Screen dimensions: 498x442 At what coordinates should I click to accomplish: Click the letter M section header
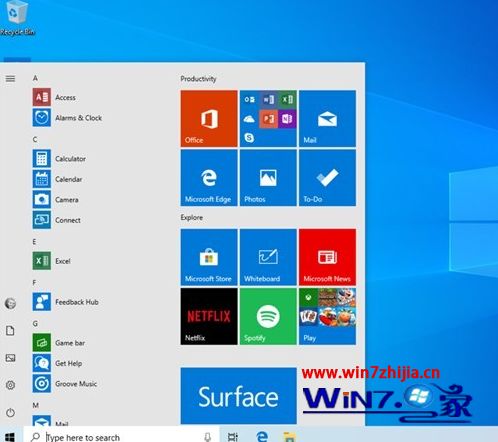pyautogui.click(x=36, y=405)
